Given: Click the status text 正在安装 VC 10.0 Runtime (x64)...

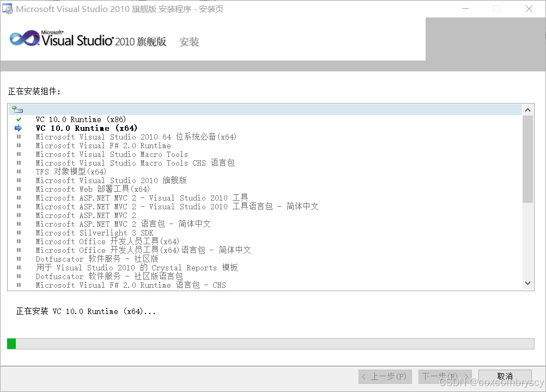Looking at the screenshot, I should [x=86, y=311].
